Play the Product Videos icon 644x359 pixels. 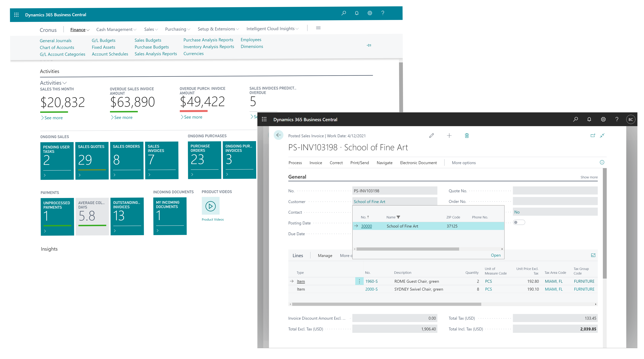211,206
